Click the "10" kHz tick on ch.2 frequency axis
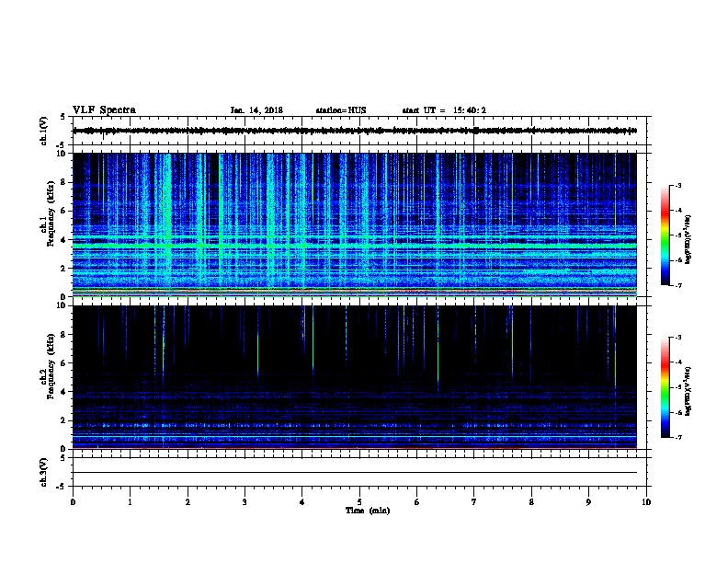Viewport: 728px width, 563px height. pyautogui.click(x=62, y=305)
